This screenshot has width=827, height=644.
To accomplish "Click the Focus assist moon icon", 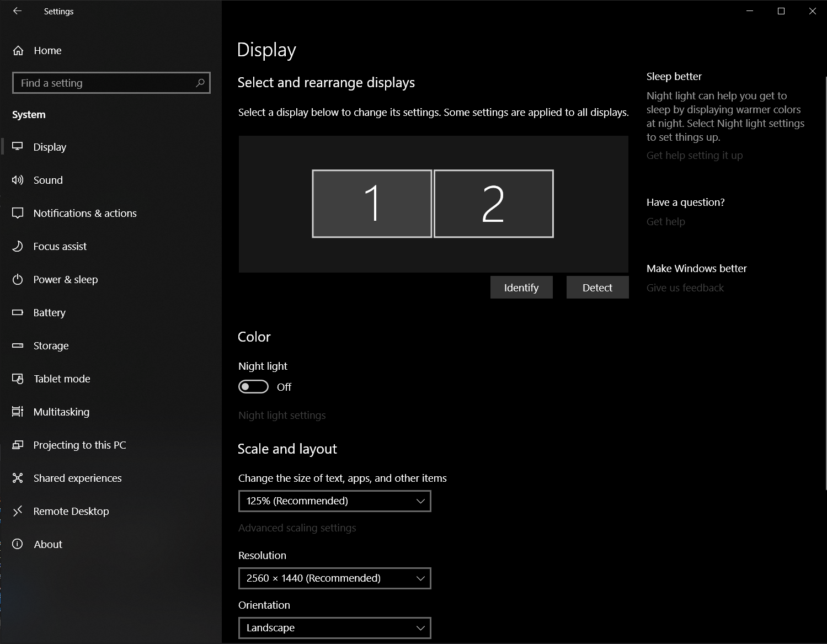I will 18,246.
